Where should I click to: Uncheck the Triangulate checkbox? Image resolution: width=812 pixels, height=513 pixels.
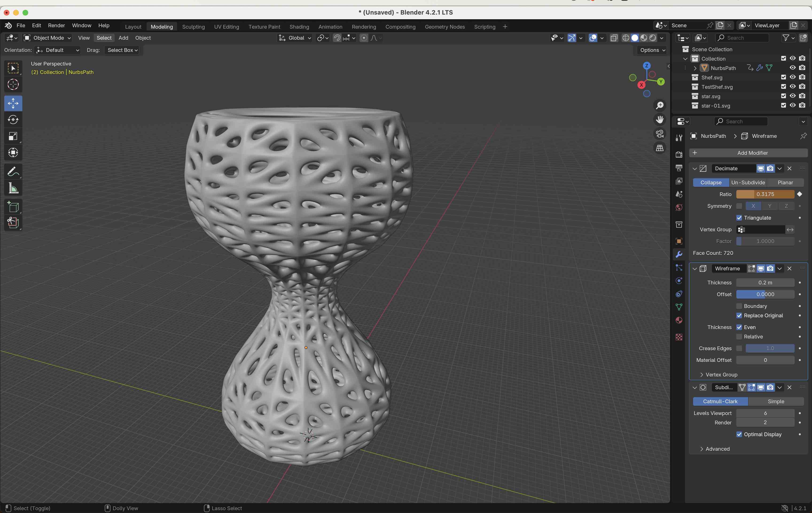click(739, 218)
